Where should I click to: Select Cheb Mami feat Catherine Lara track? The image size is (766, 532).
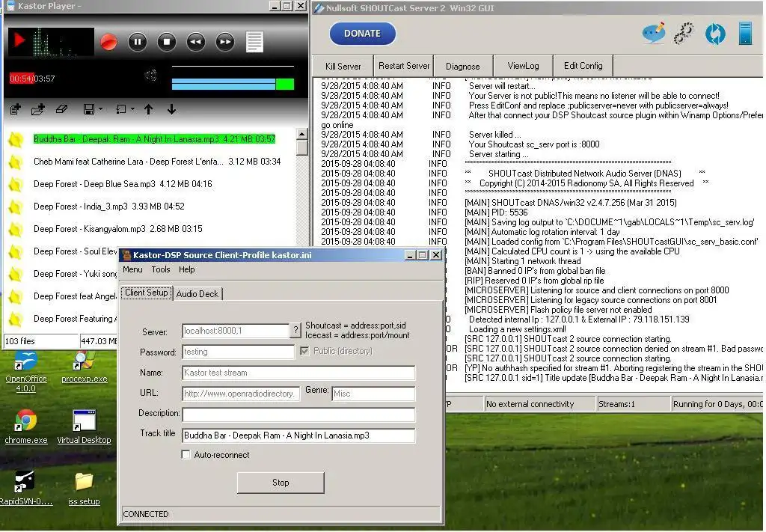(x=157, y=162)
